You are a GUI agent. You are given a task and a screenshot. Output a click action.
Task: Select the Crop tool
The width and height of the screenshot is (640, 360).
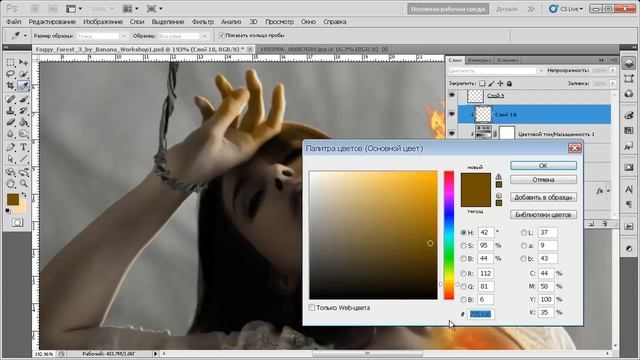(11, 86)
